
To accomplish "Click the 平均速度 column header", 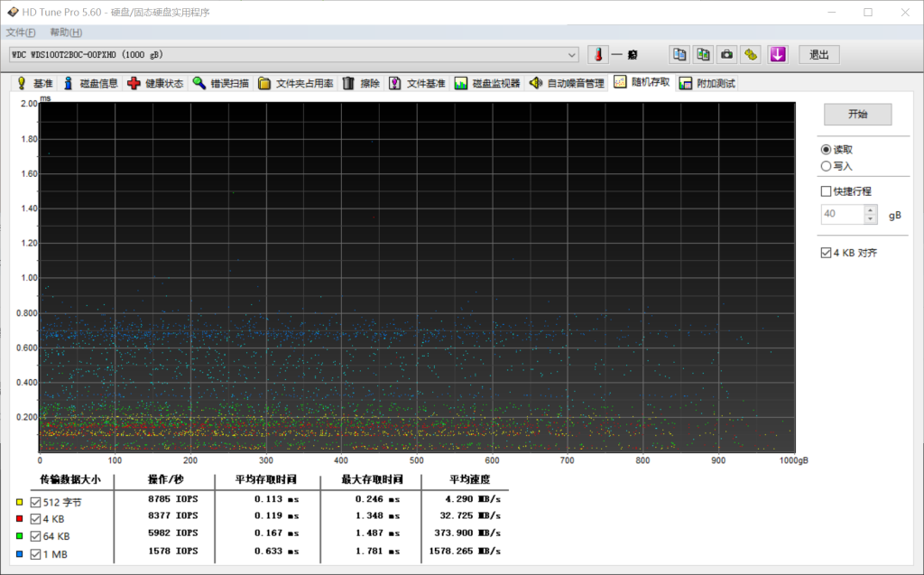I will (x=469, y=479).
